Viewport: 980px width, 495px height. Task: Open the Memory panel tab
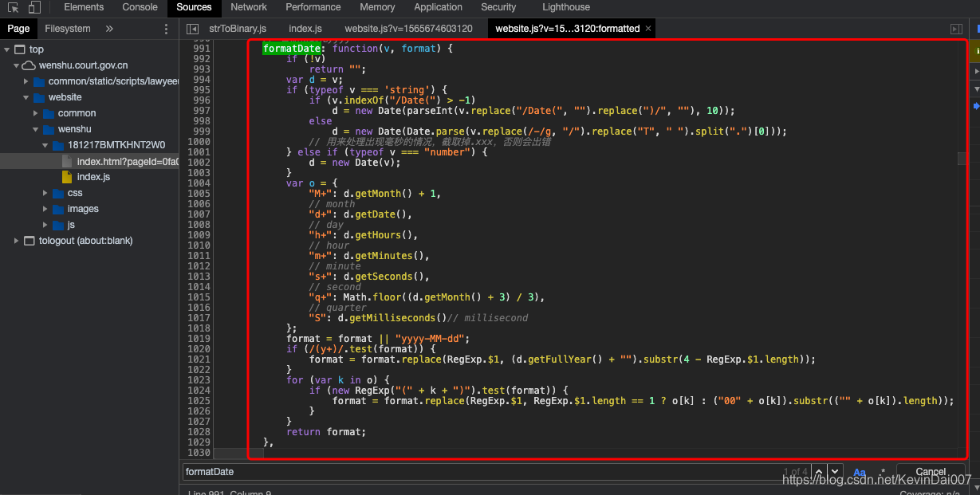click(377, 7)
